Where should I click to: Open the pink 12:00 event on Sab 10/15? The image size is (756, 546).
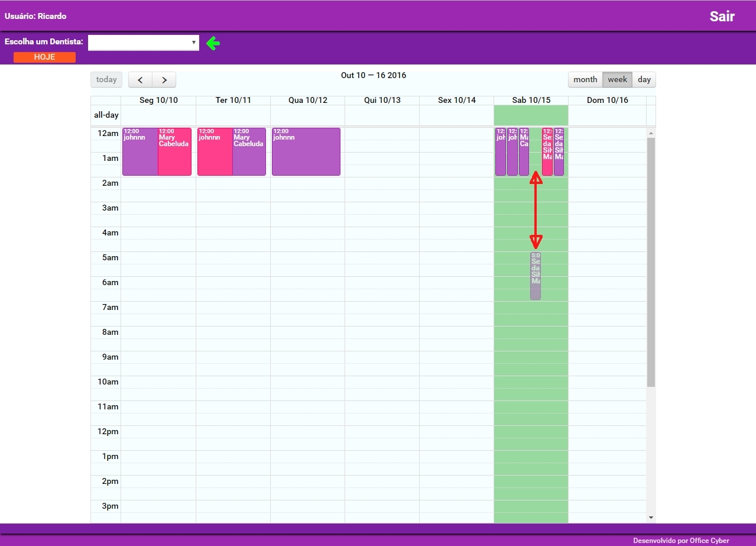click(547, 151)
